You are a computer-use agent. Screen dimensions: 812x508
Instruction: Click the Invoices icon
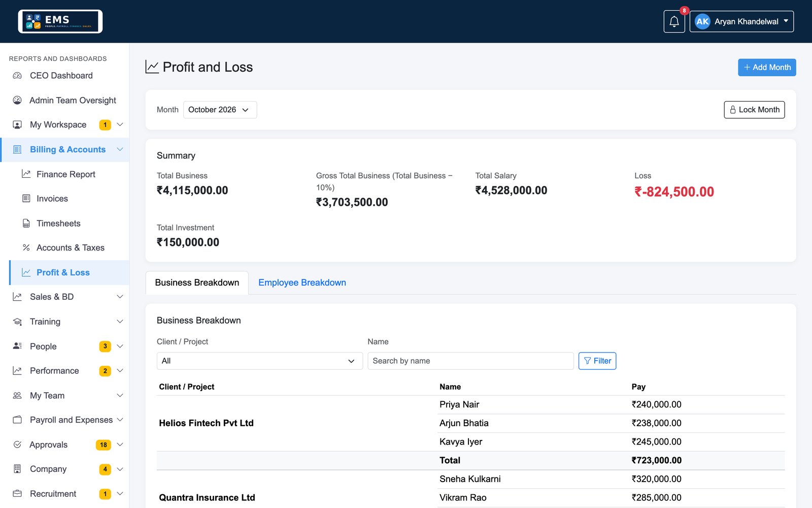(26, 199)
